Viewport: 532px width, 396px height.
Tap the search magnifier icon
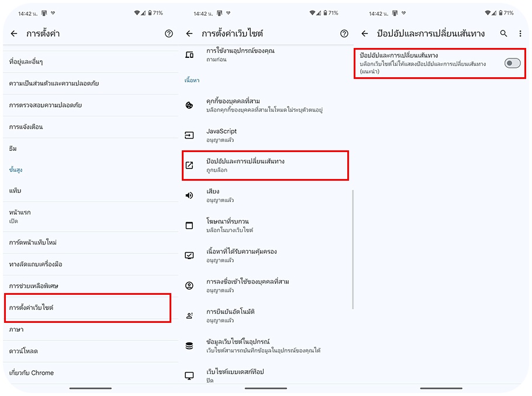tap(504, 34)
